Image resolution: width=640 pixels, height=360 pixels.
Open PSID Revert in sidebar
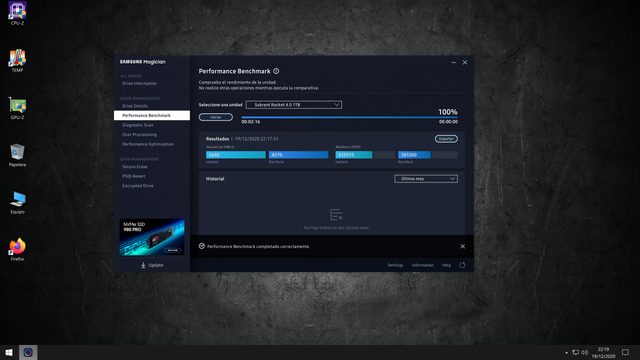pyautogui.click(x=133, y=176)
